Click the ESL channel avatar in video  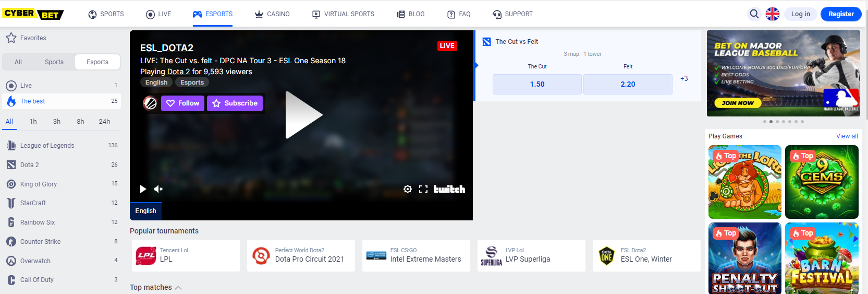[x=150, y=103]
